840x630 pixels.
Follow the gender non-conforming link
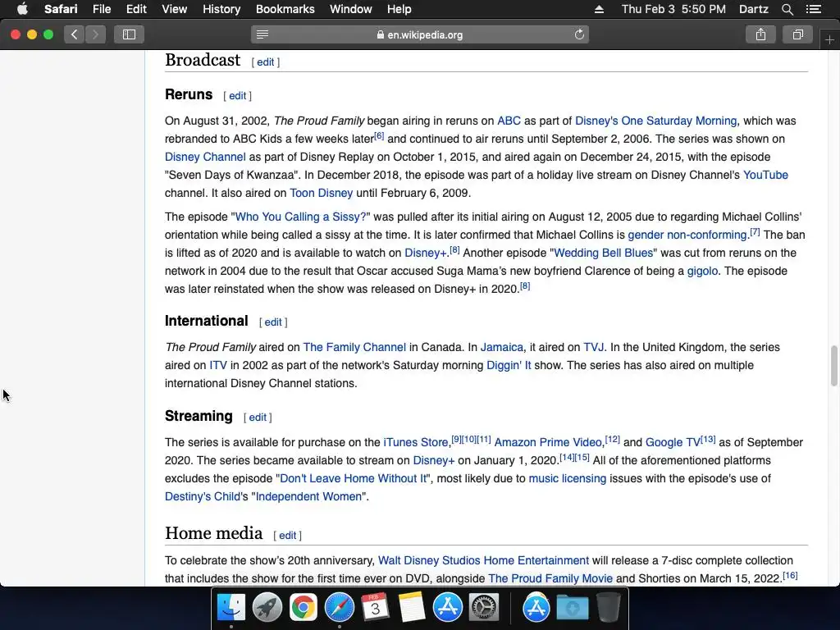pos(687,235)
